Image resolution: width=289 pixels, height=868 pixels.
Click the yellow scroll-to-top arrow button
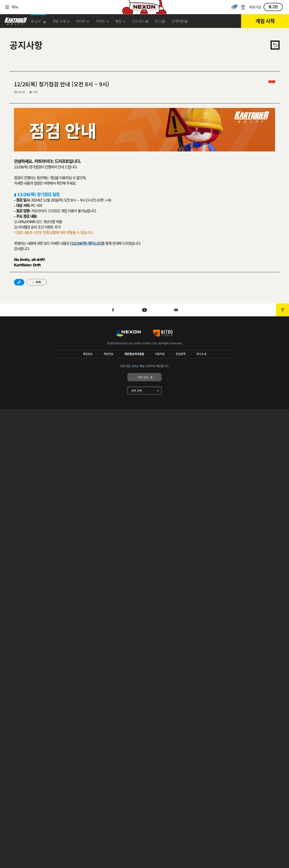click(283, 310)
